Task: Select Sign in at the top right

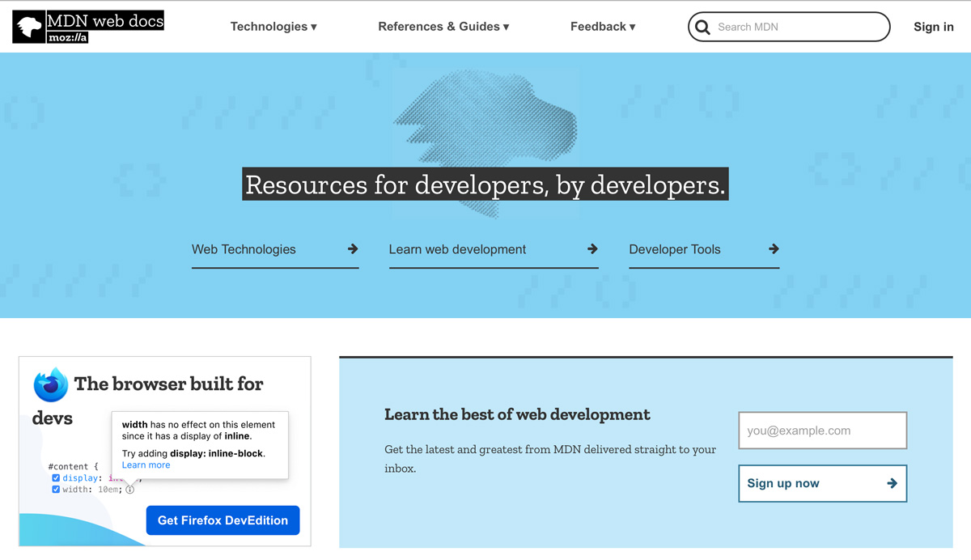Action: 933,26
